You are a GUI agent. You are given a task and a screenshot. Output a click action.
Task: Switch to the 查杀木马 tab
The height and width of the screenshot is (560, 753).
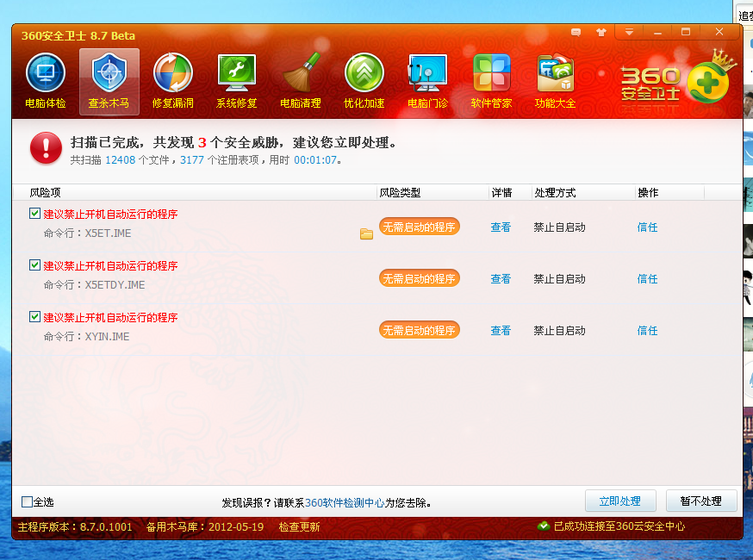point(109,80)
